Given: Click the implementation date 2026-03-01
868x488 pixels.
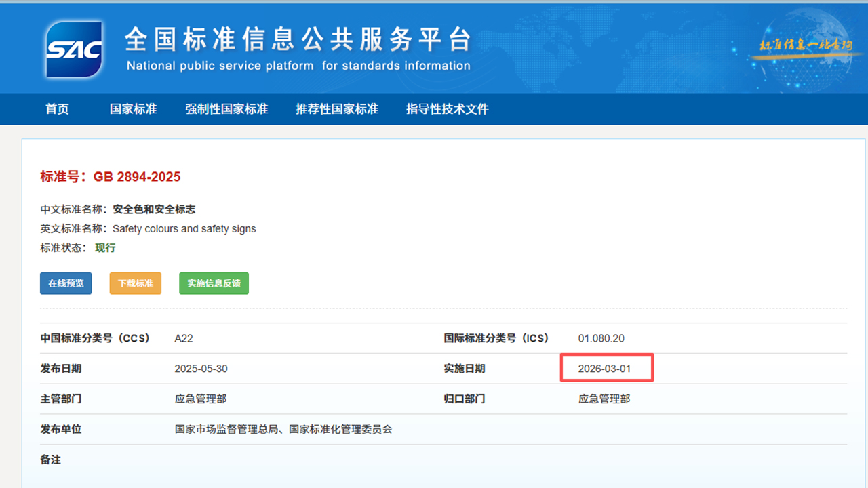Looking at the screenshot, I should coord(604,369).
